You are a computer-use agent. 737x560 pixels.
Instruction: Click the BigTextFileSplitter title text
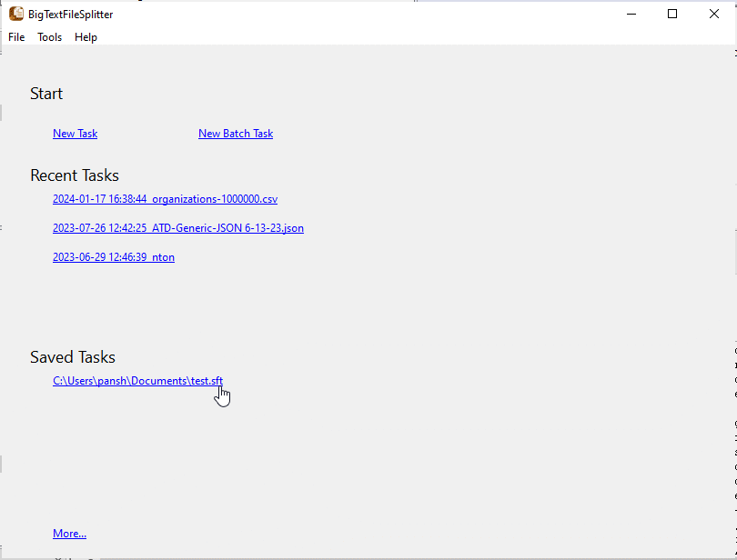pos(71,15)
